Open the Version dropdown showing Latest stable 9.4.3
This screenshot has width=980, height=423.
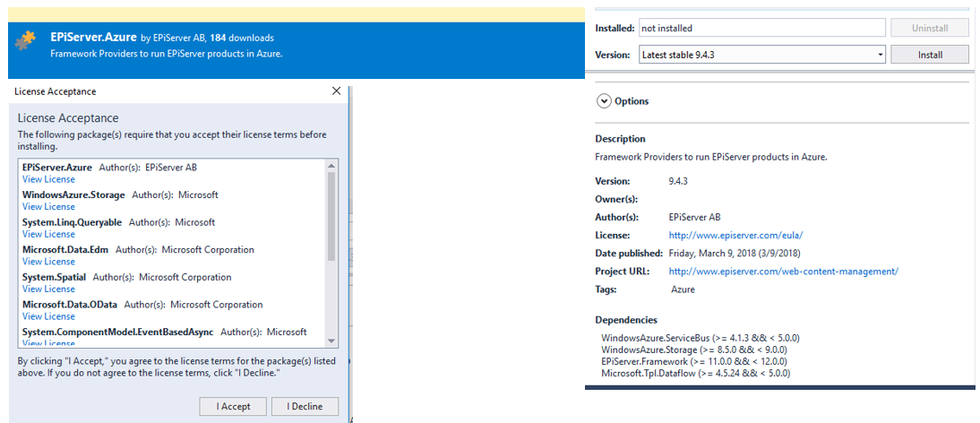(762, 55)
